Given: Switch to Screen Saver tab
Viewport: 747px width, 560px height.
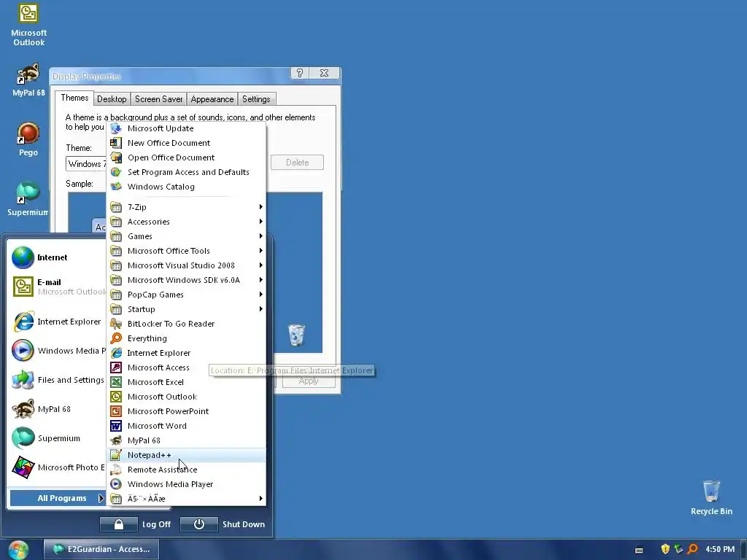Looking at the screenshot, I should [x=158, y=99].
